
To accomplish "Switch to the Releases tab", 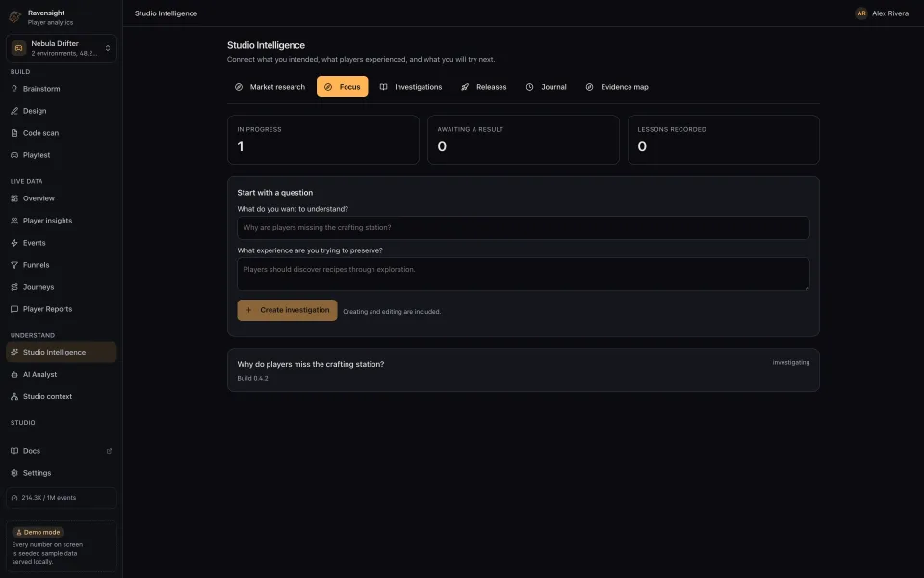I will point(484,87).
